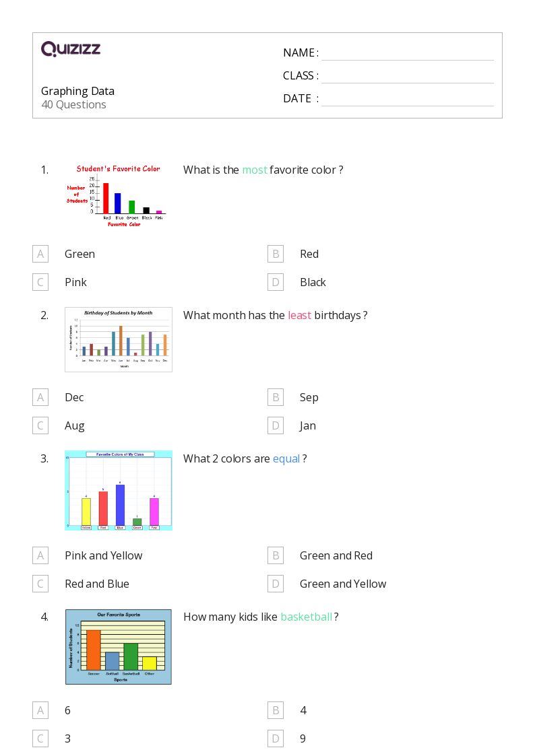
Task: Click the highlighted word equal
Action: click(x=286, y=459)
